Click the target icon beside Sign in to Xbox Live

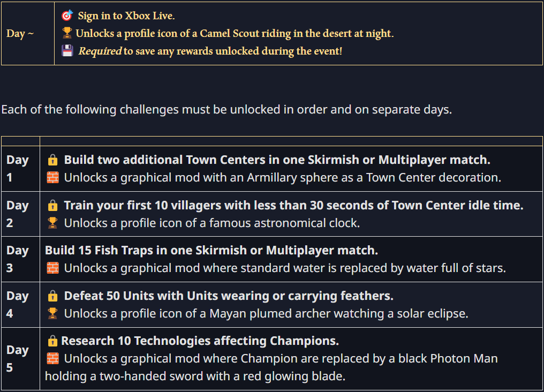(67, 16)
